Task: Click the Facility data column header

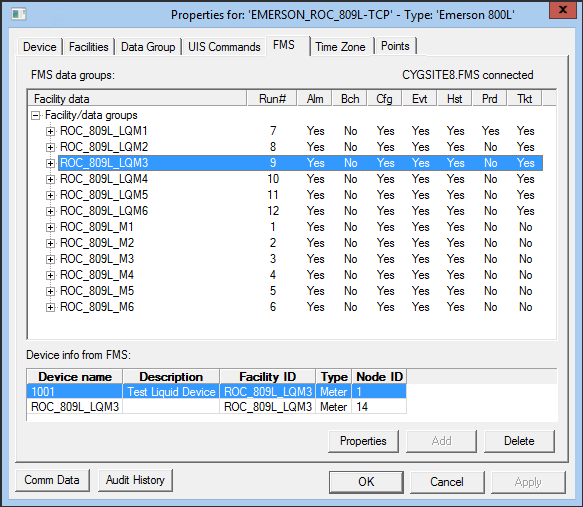Action: 138,99
